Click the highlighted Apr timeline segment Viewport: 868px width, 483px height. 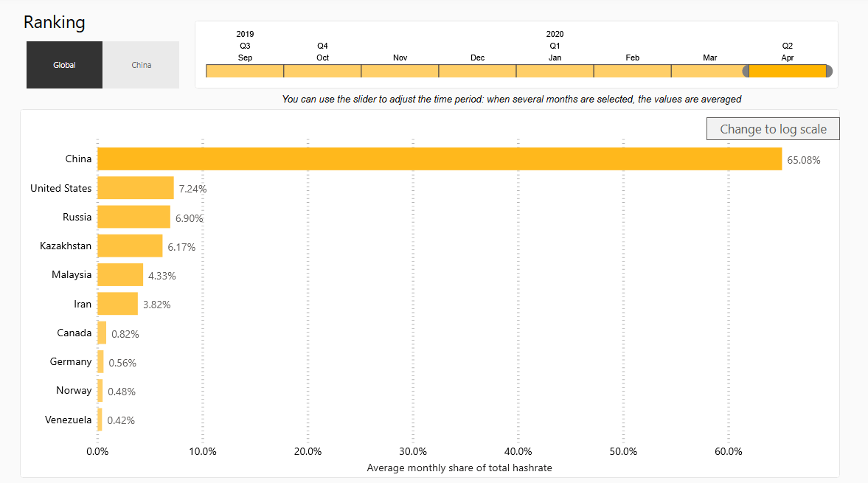pyautogui.click(x=787, y=71)
